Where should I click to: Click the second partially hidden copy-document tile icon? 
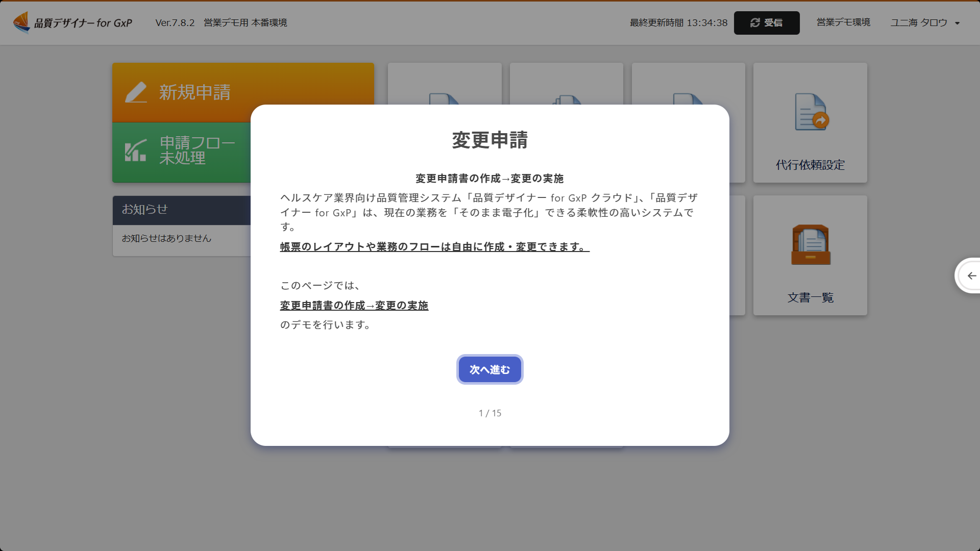566,99
